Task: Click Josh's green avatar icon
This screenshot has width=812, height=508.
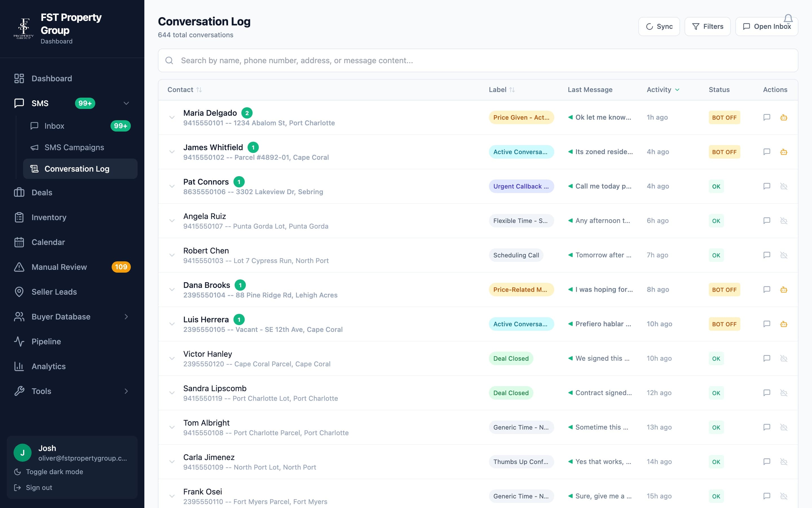Action: tap(23, 453)
